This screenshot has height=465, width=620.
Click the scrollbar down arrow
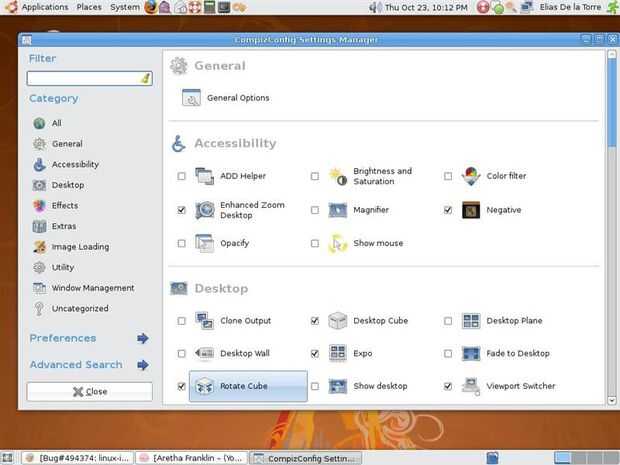pyautogui.click(x=612, y=400)
